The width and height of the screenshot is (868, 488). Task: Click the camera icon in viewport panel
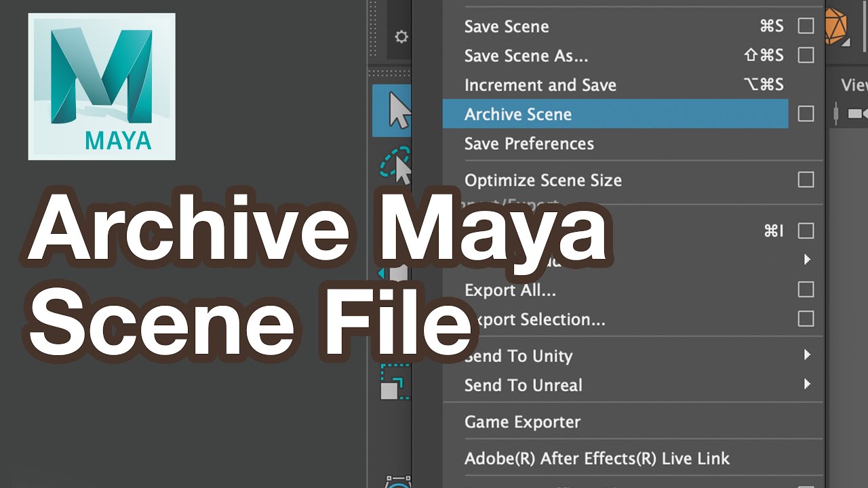pos(857,113)
